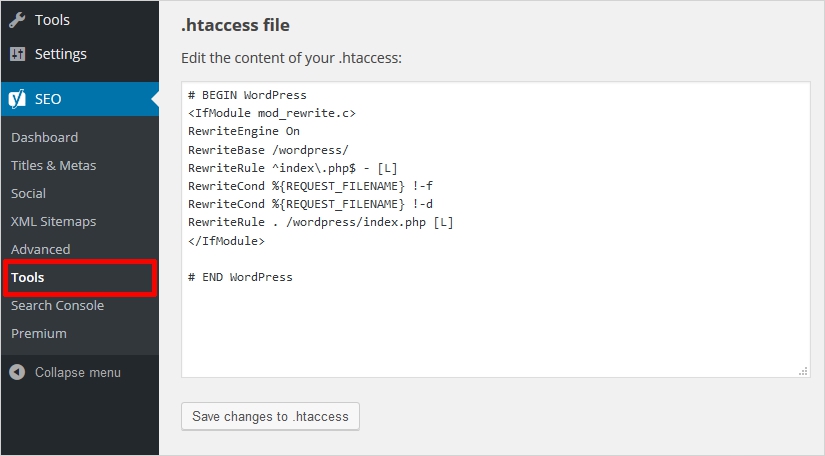Click the SEO submenu pointer arrow
This screenshot has height=456, width=825.
[x=155, y=99]
